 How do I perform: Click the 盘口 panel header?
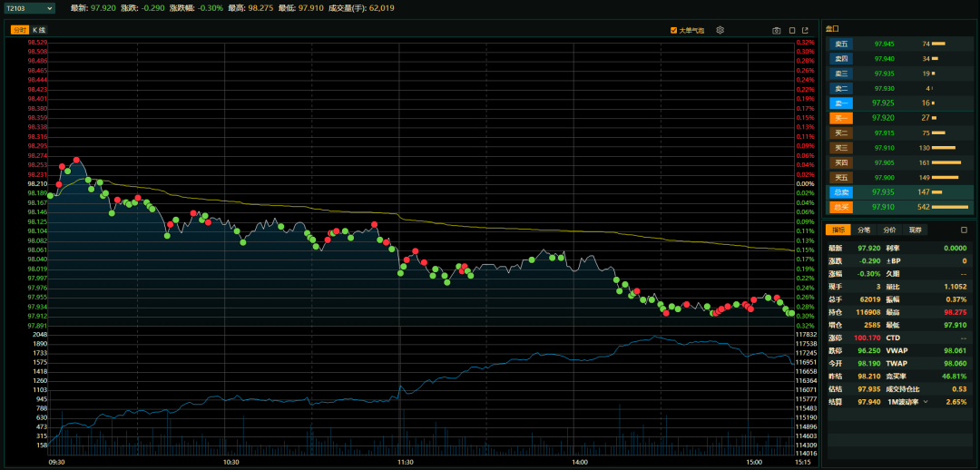(x=832, y=29)
